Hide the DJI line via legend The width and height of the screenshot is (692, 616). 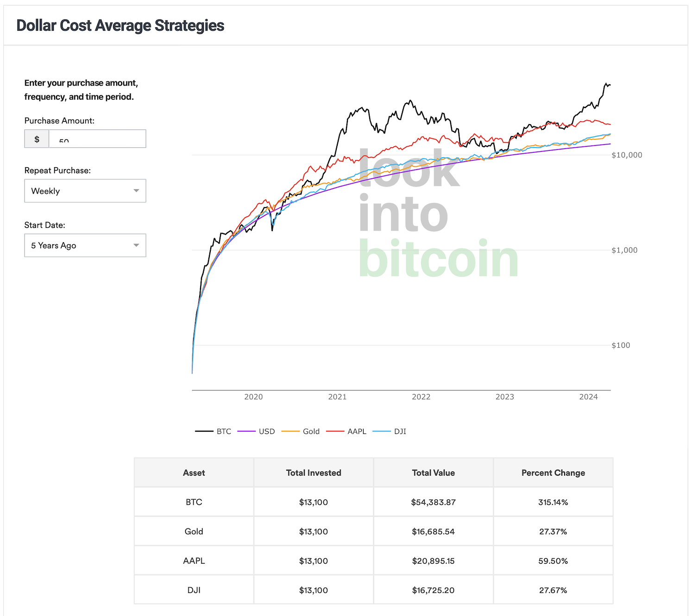[390, 431]
